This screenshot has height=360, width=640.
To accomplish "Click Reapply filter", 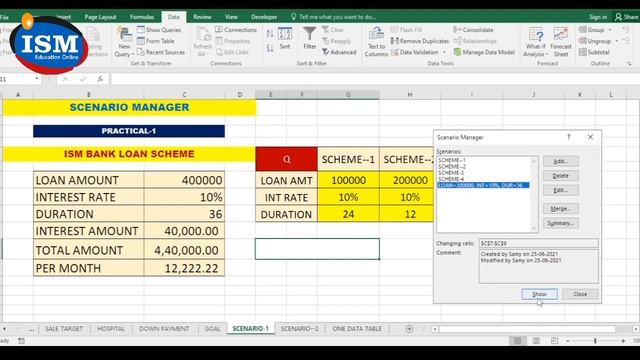I will click(x=336, y=41).
